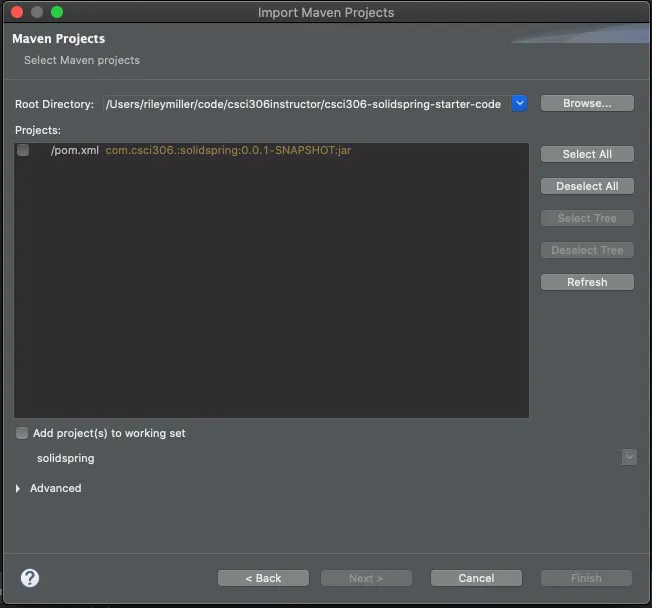Image resolution: width=652 pixels, height=608 pixels.
Task: Click the Select Tree button
Action: pos(587,218)
